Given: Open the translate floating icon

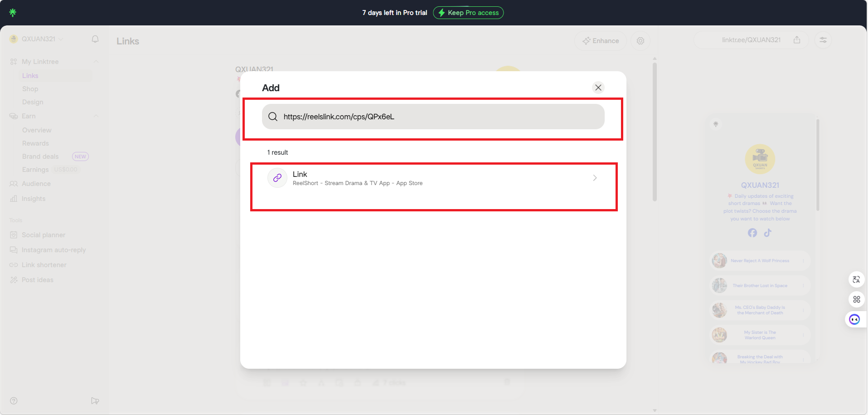Looking at the screenshot, I should [x=856, y=279].
